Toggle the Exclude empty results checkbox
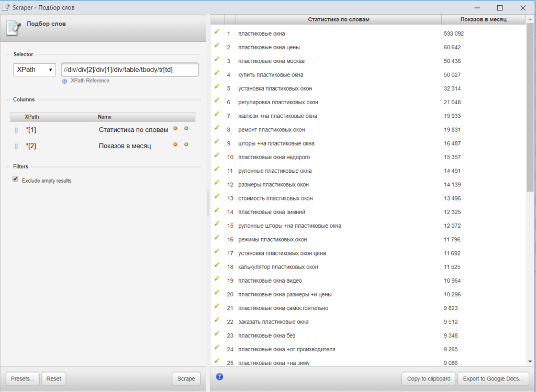 (15, 179)
